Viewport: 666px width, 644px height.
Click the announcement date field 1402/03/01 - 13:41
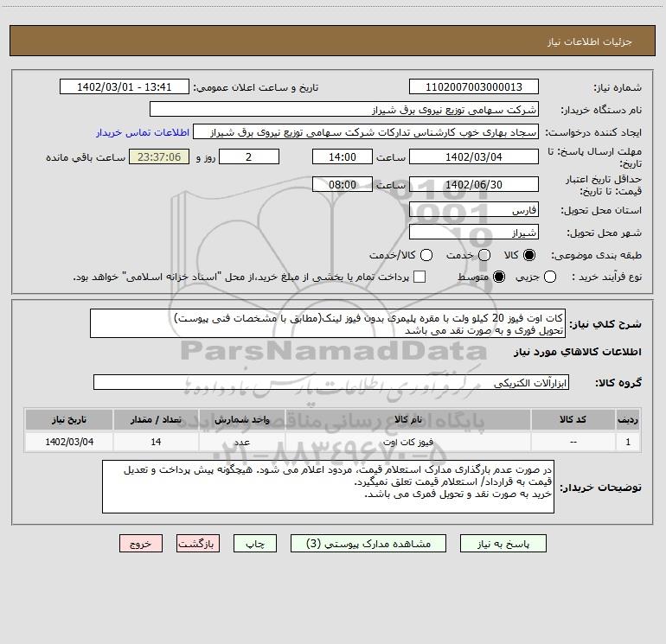coord(124,86)
